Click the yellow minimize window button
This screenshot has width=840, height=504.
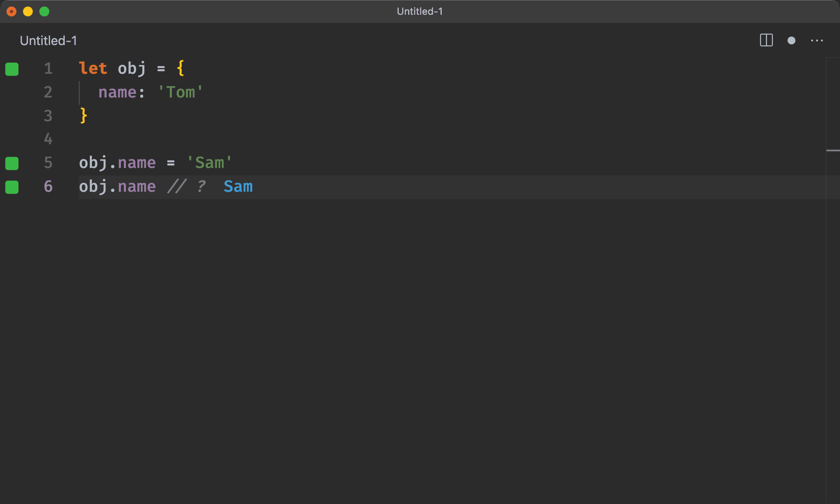click(x=28, y=11)
